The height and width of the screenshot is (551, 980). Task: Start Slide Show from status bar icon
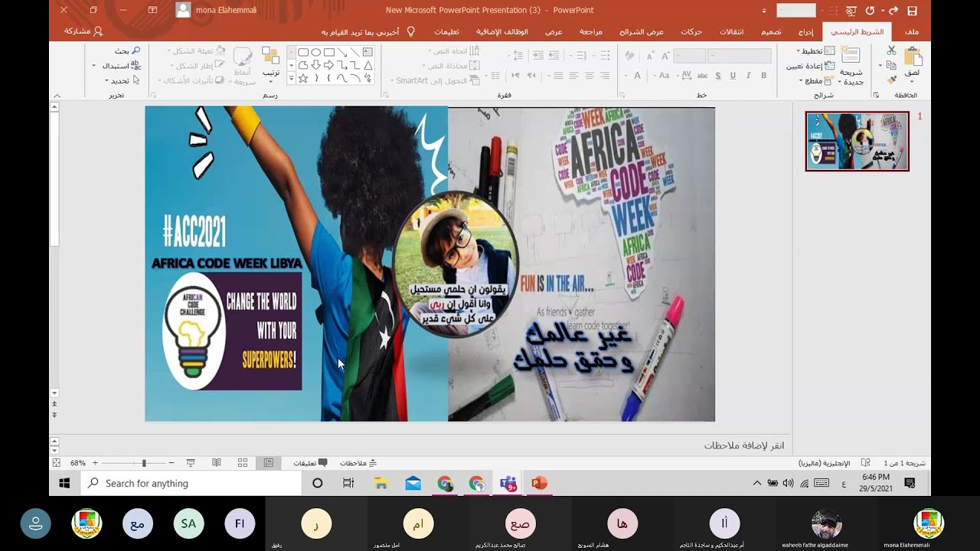point(190,462)
